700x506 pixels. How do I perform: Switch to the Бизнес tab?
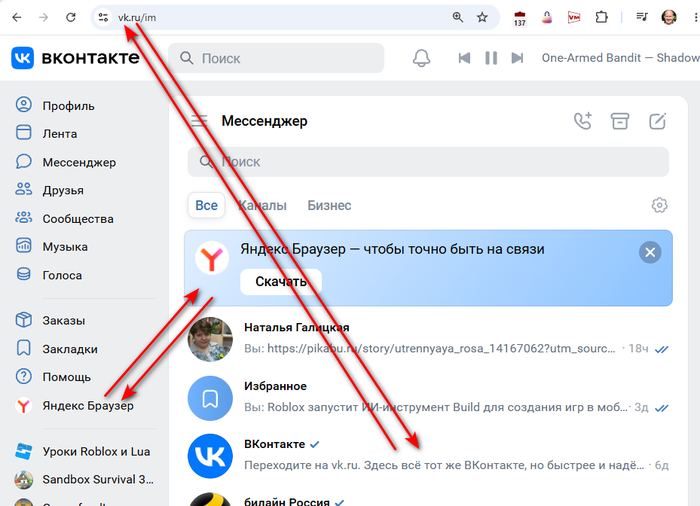tap(329, 205)
